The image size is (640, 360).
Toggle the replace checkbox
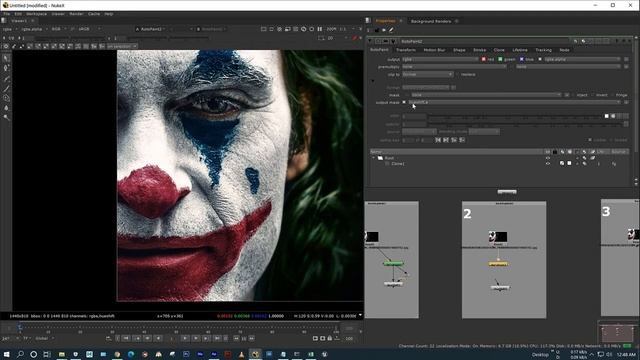[x=458, y=75]
